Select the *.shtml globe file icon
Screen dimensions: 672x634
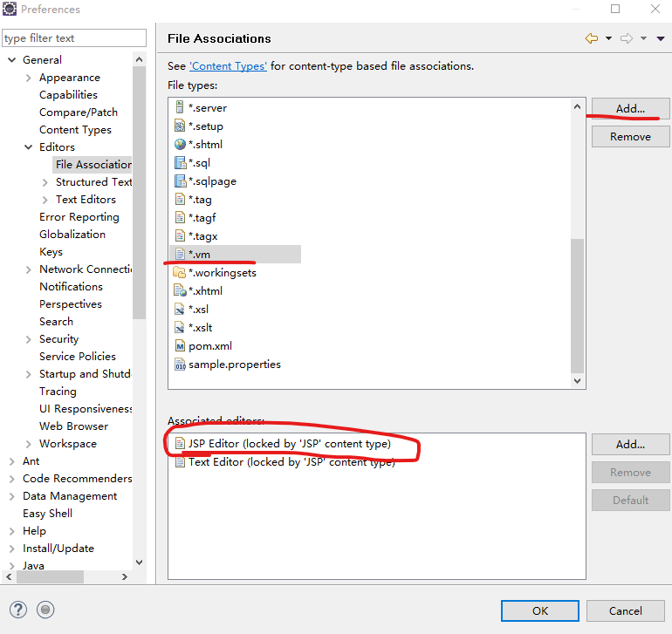click(x=181, y=145)
